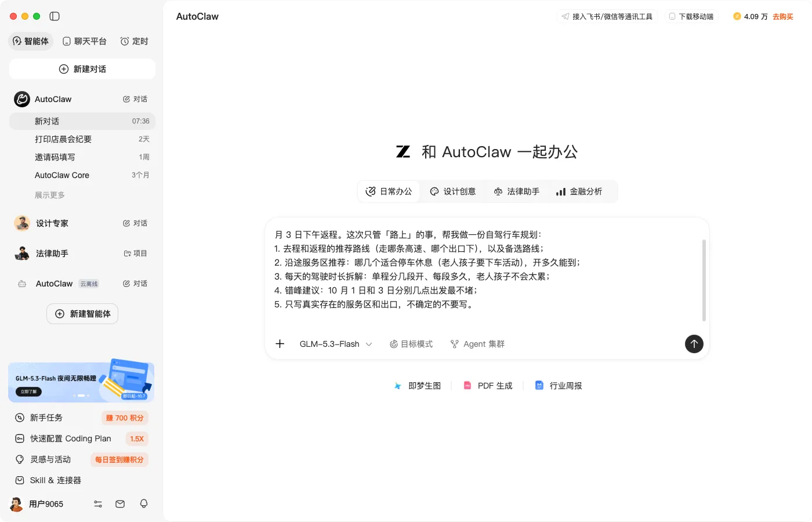Select the 日常办公 tab
This screenshot has width=812, height=522.
(389, 191)
